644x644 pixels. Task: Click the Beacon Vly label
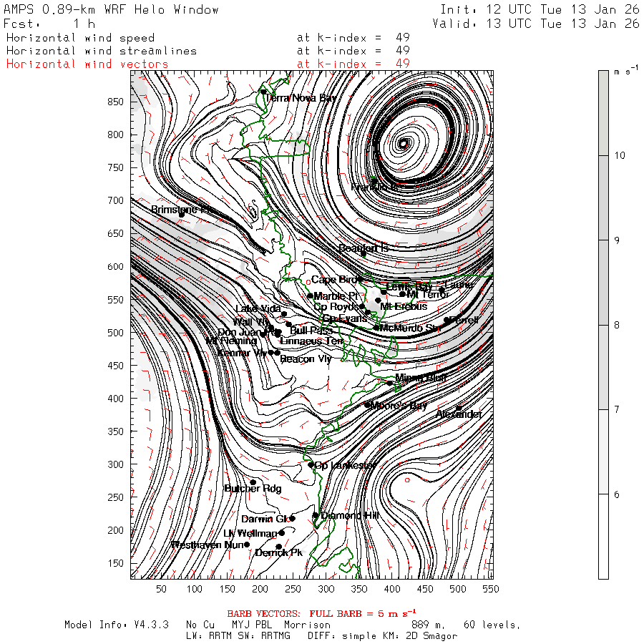tap(306, 359)
